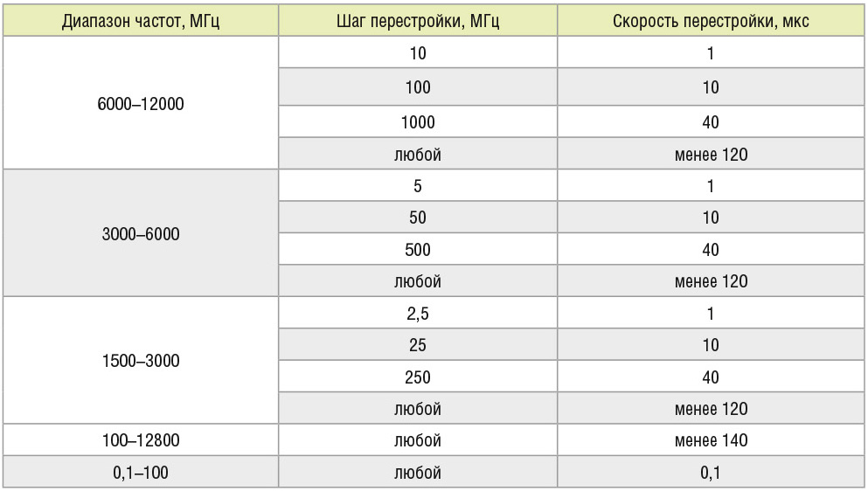Click the 'менее 140' speed cell
868x491 pixels.
click(711, 440)
